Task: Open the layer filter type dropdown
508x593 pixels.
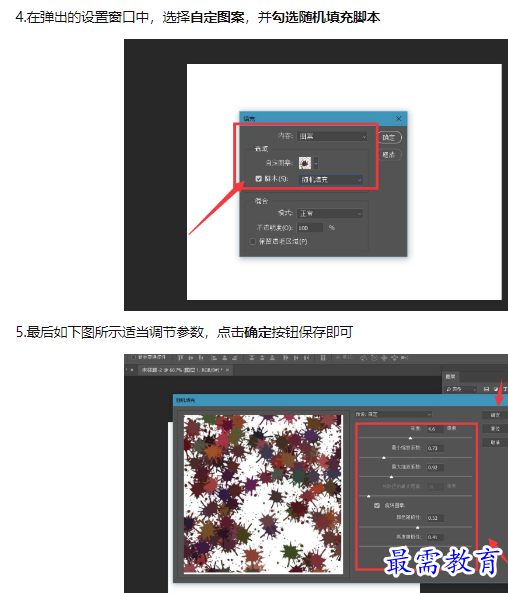Action: click(461, 389)
